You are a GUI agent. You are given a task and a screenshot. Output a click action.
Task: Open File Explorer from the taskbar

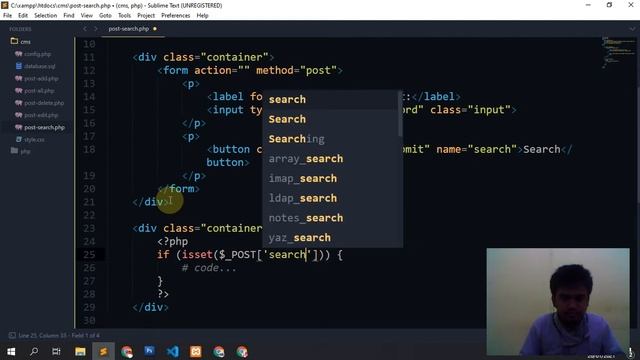(80, 351)
